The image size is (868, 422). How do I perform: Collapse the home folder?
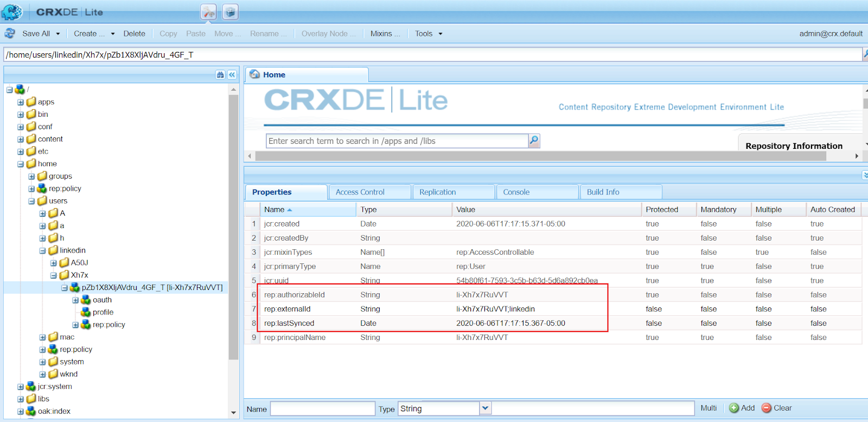(x=21, y=164)
